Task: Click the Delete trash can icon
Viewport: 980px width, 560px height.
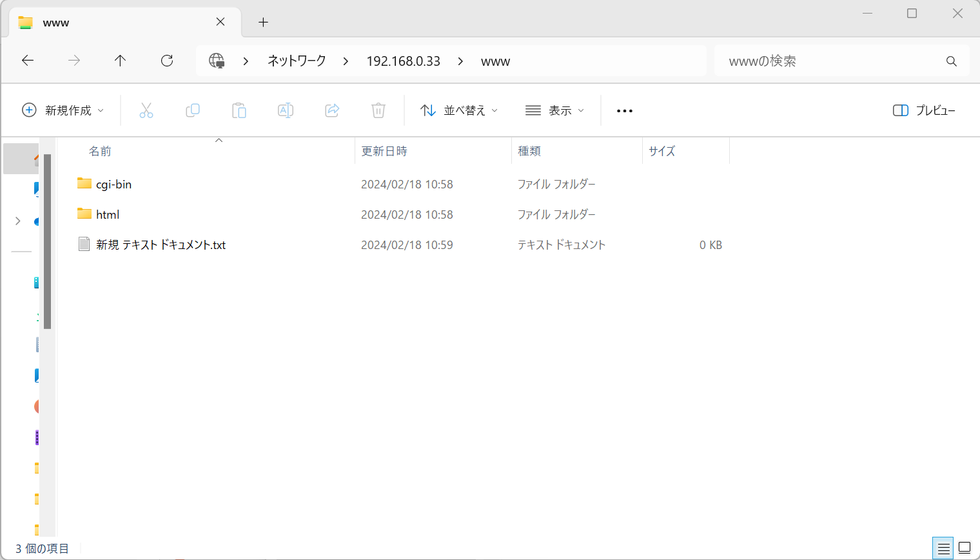Action: coord(378,110)
